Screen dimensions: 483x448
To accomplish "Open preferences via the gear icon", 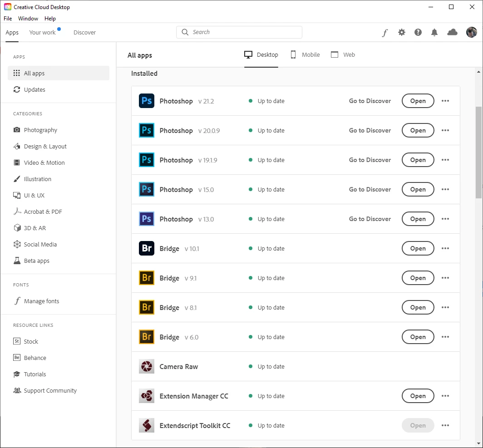I will click(401, 32).
